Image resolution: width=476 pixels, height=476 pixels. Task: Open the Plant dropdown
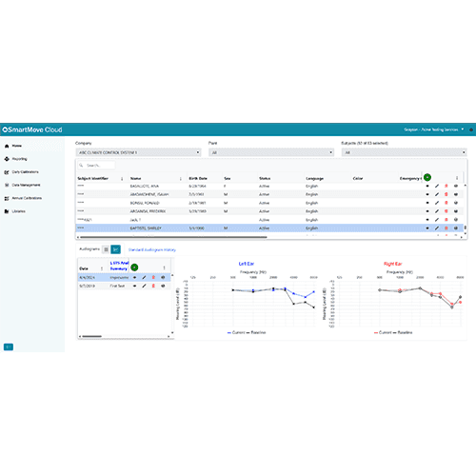[271, 152]
